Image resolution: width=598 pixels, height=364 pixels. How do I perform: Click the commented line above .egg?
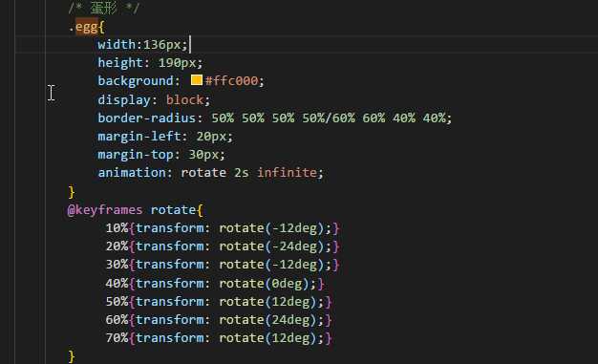click(104, 8)
